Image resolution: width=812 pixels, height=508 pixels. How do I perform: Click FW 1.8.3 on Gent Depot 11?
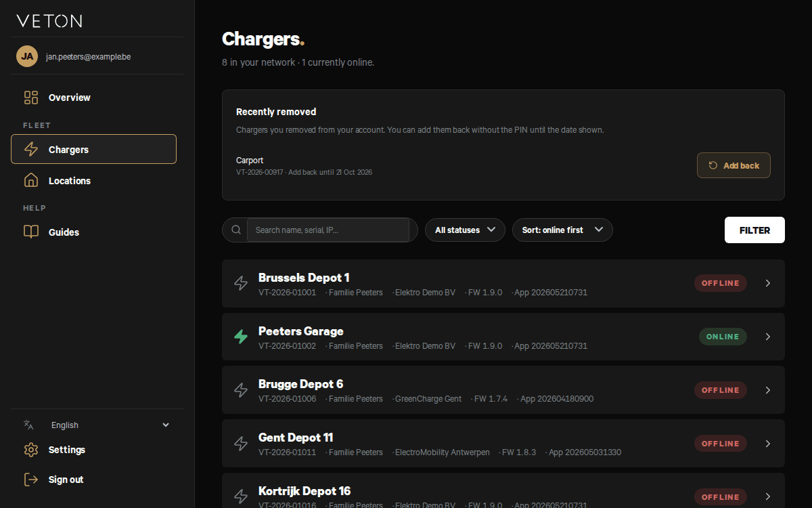(x=519, y=452)
